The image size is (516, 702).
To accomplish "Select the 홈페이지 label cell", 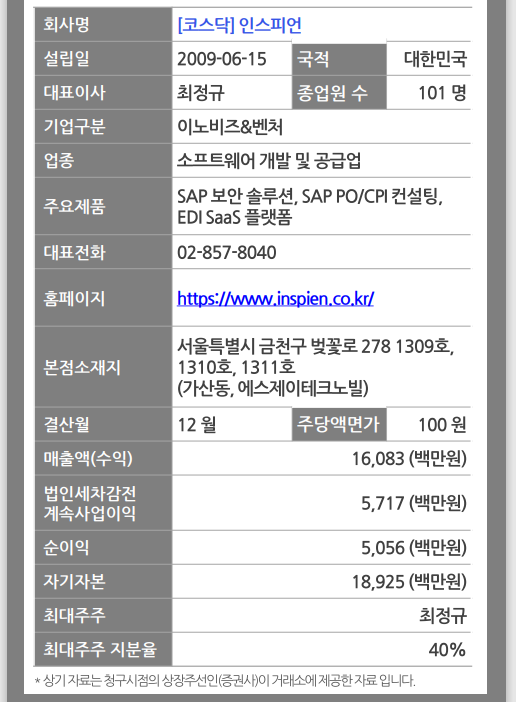I will (103, 298).
